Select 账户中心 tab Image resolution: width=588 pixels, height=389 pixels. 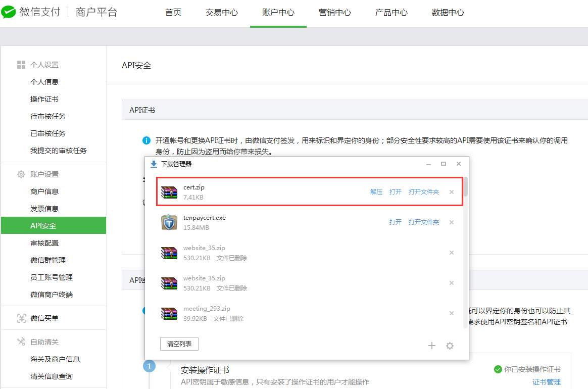[x=278, y=13]
